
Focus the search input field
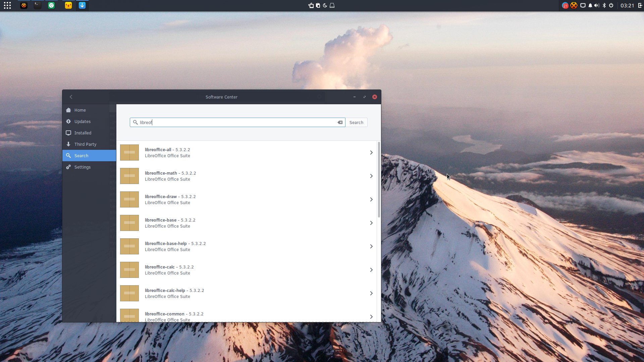pos(237,122)
